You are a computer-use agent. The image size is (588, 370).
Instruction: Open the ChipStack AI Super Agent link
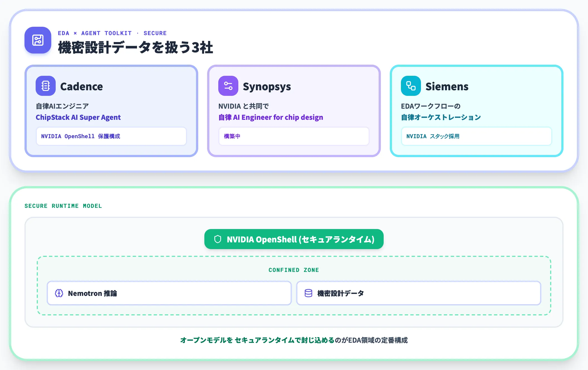coord(78,117)
